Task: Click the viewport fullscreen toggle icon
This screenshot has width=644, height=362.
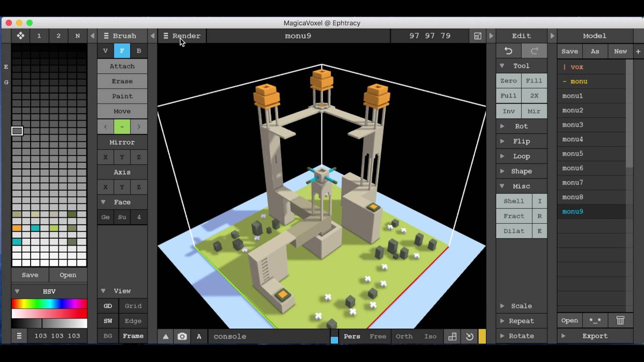Action: [x=478, y=36]
